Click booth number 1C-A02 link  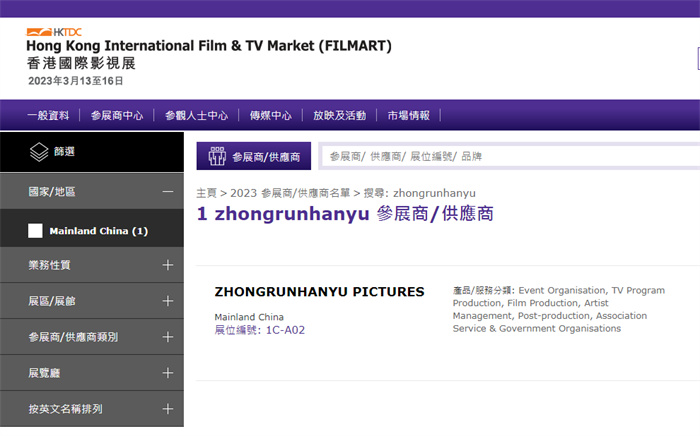[x=260, y=330]
